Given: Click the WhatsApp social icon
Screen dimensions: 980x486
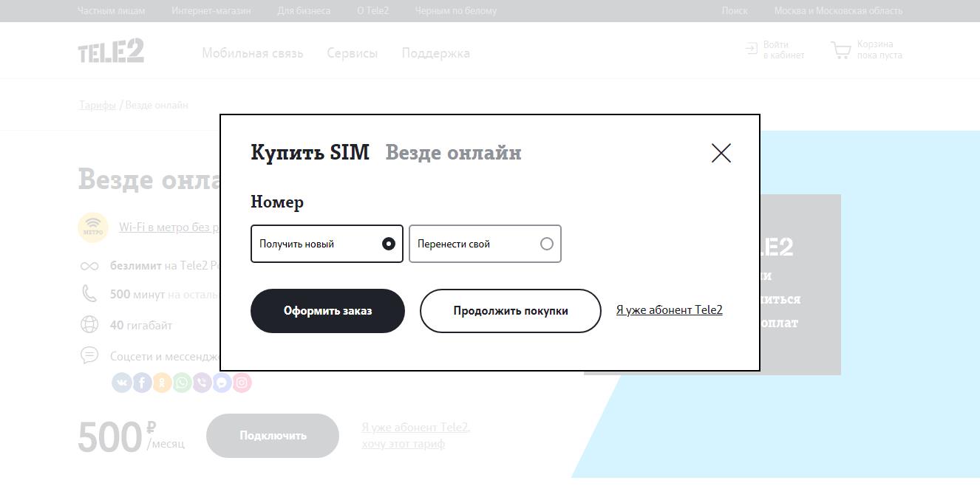Looking at the screenshot, I should point(182,383).
